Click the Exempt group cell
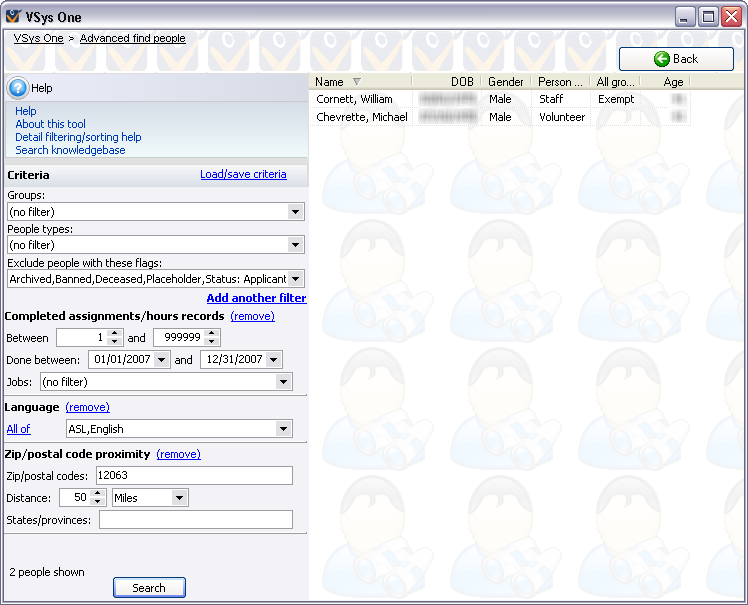This screenshot has width=748, height=605. click(616, 99)
